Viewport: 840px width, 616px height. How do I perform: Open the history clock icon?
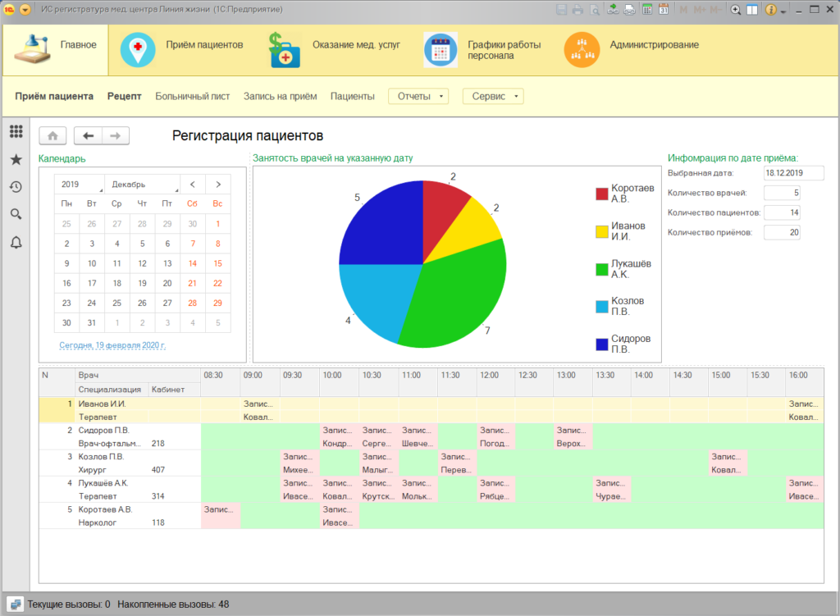(16, 187)
